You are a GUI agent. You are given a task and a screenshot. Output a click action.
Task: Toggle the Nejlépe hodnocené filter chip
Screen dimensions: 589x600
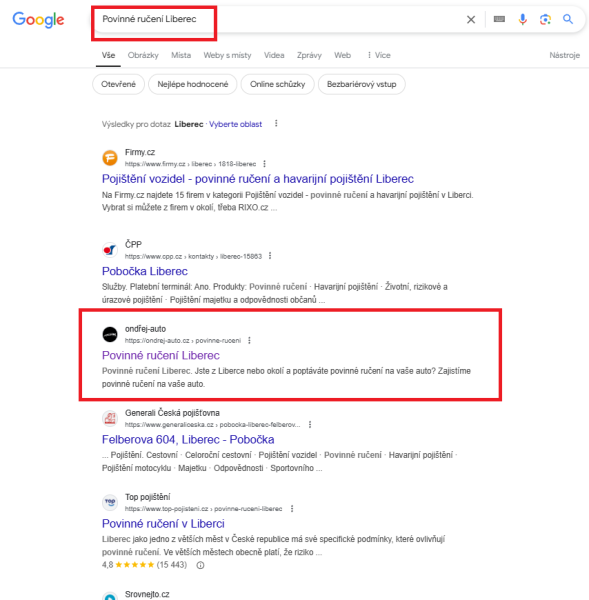coord(193,84)
